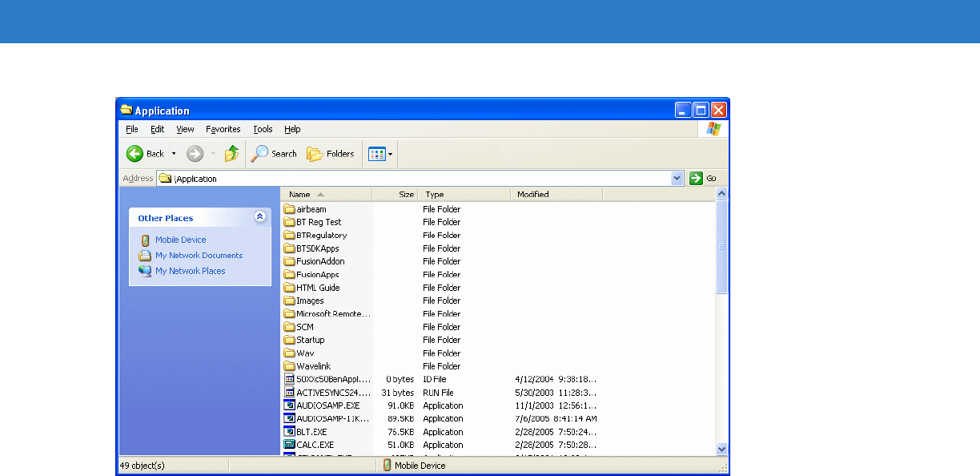The height and width of the screenshot is (476, 980).
Task: Click the 49 object(s) status text
Action: (143, 465)
